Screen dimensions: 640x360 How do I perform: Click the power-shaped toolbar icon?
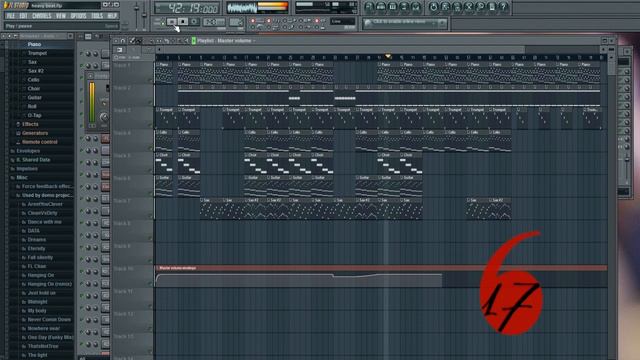pyautogui.click(x=433, y=7)
